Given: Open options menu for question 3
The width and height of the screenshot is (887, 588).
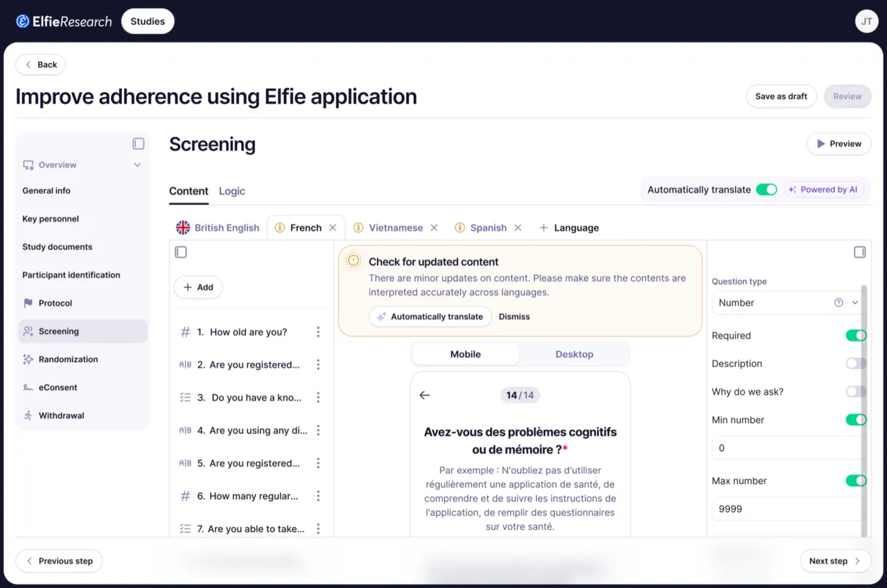Looking at the screenshot, I should 318,398.
